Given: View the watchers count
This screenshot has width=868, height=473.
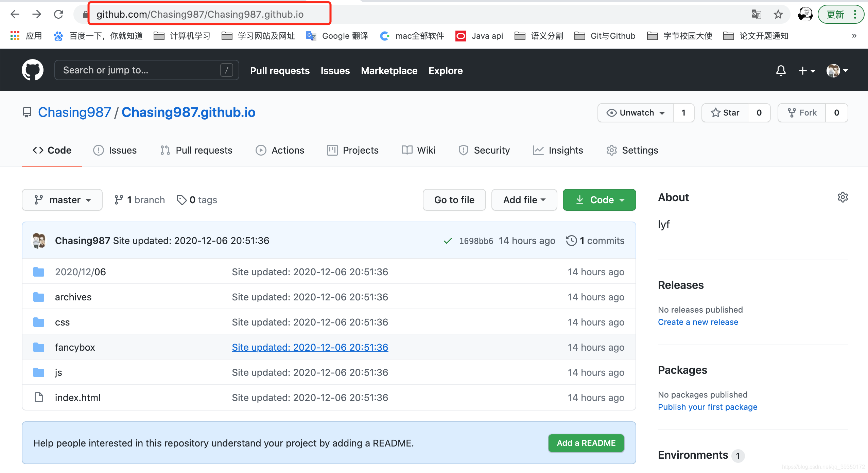Looking at the screenshot, I should (683, 113).
